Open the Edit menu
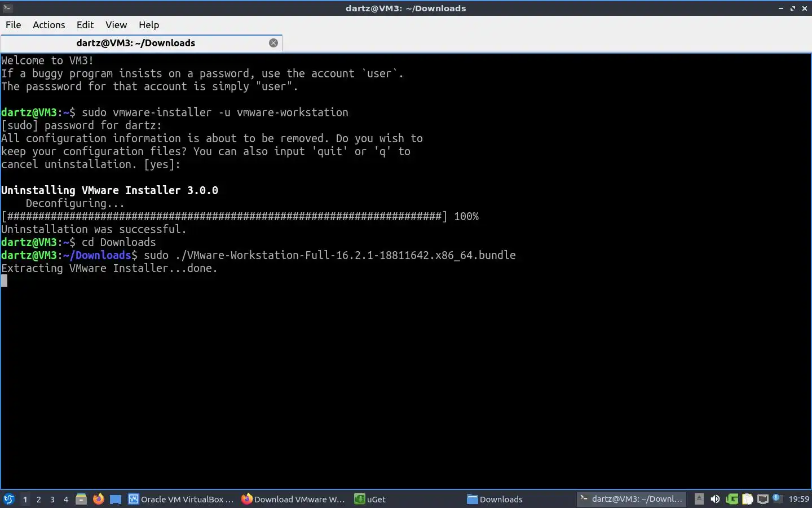The height and width of the screenshot is (508, 812). click(x=85, y=25)
